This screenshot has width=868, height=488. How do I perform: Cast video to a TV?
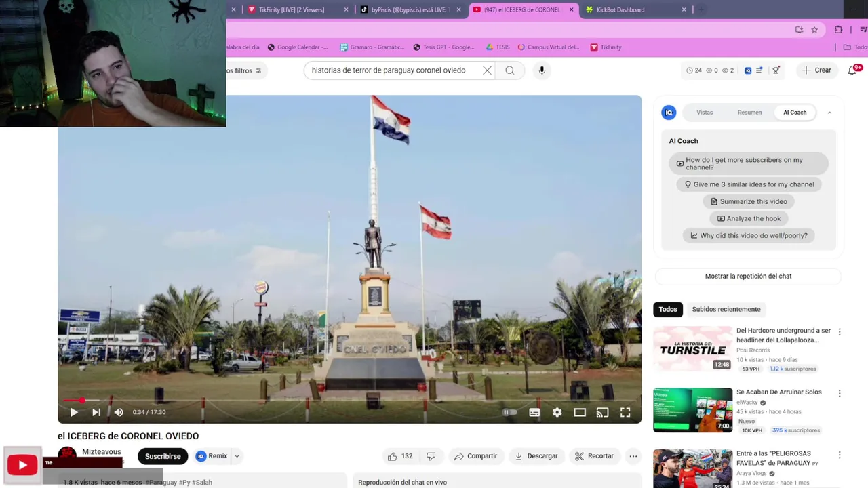(602, 412)
